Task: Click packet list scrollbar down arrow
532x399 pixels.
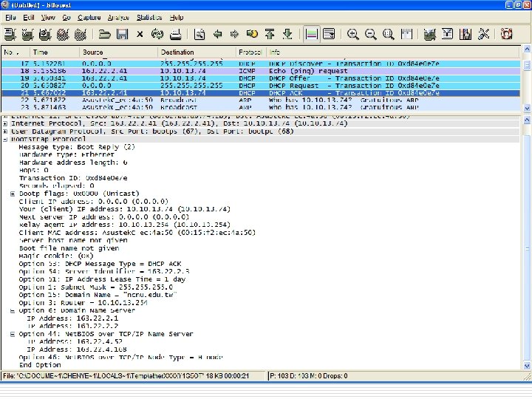Action: click(527, 108)
